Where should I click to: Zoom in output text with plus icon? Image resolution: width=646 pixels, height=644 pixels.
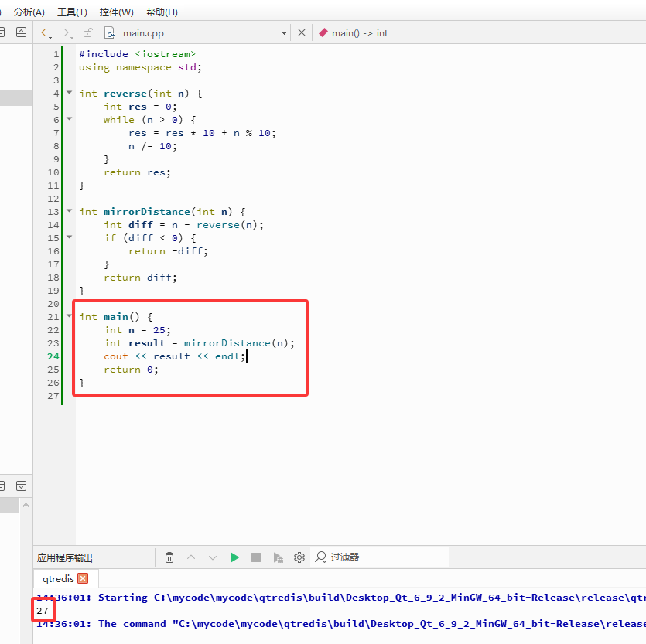coord(460,557)
